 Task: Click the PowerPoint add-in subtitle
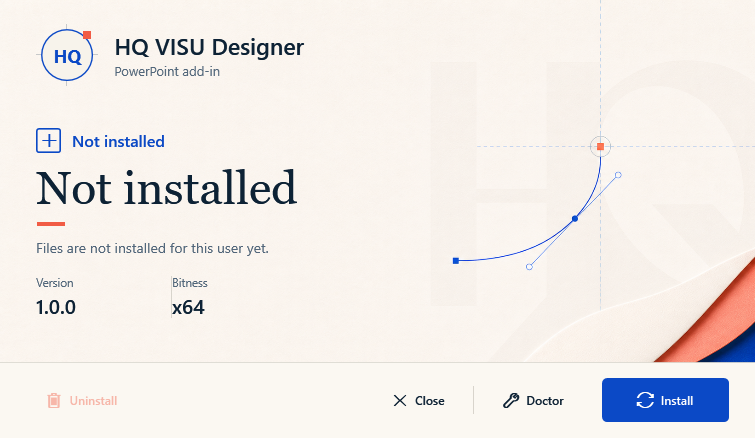point(167,72)
